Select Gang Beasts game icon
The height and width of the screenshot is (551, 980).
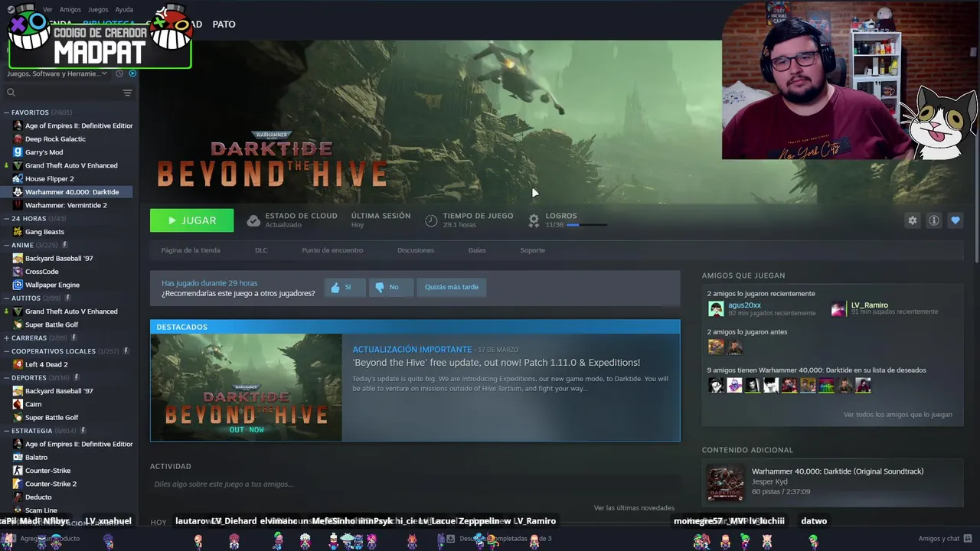[18, 232]
